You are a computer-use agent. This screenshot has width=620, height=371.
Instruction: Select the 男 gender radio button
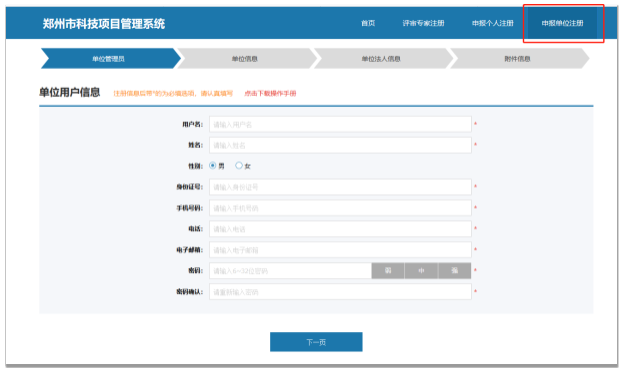(x=213, y=166)
